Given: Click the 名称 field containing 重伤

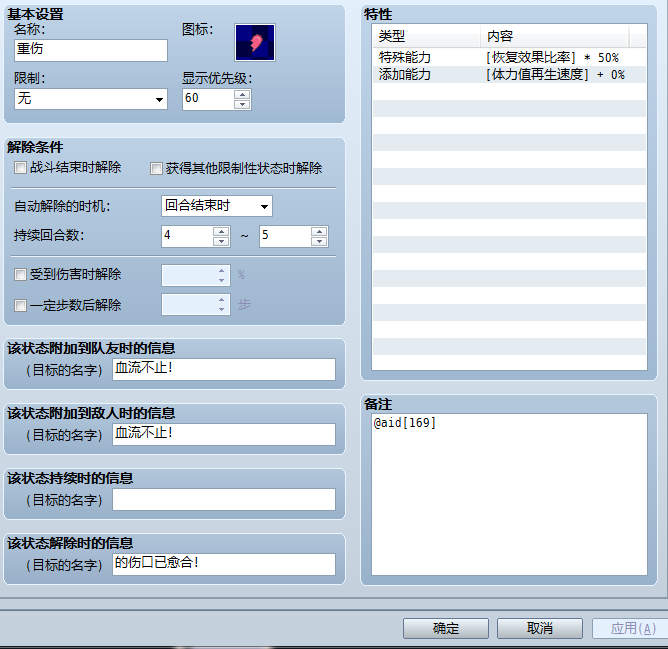Looking at the screenshot, I should pos(91,50).
